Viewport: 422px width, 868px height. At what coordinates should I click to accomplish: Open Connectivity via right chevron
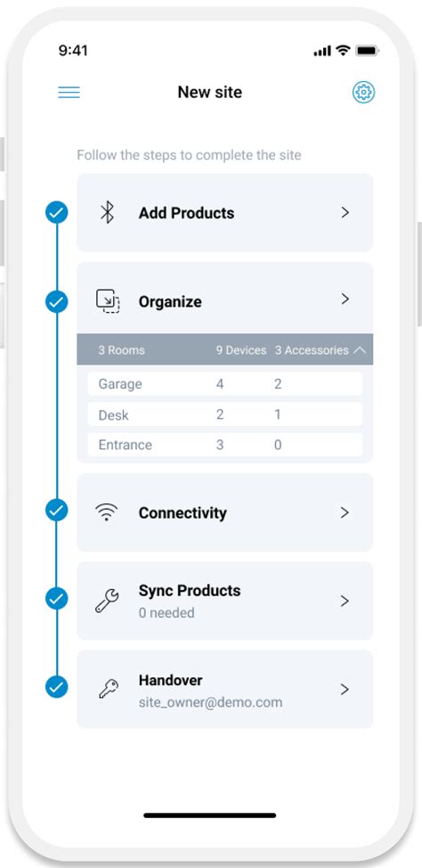pyautogui.click(x=345, y=512)
